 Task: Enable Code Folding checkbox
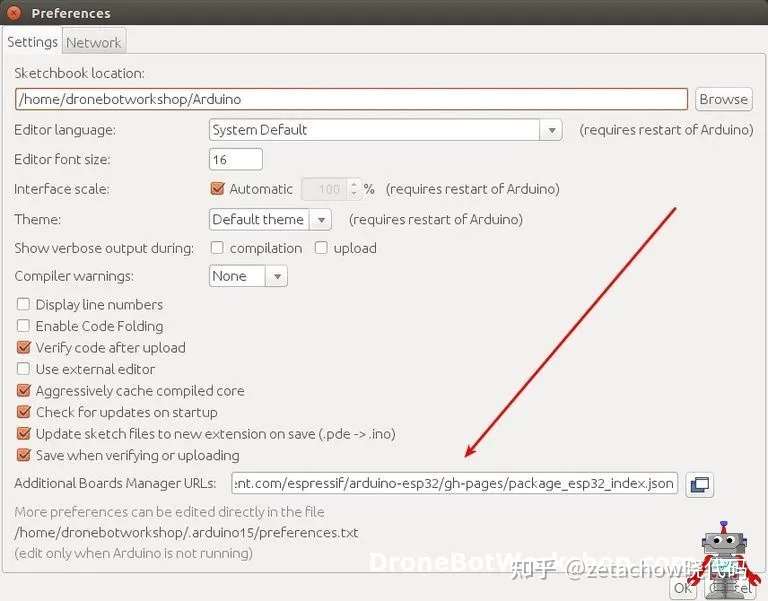pyautogui.click(x=23, y=326)
